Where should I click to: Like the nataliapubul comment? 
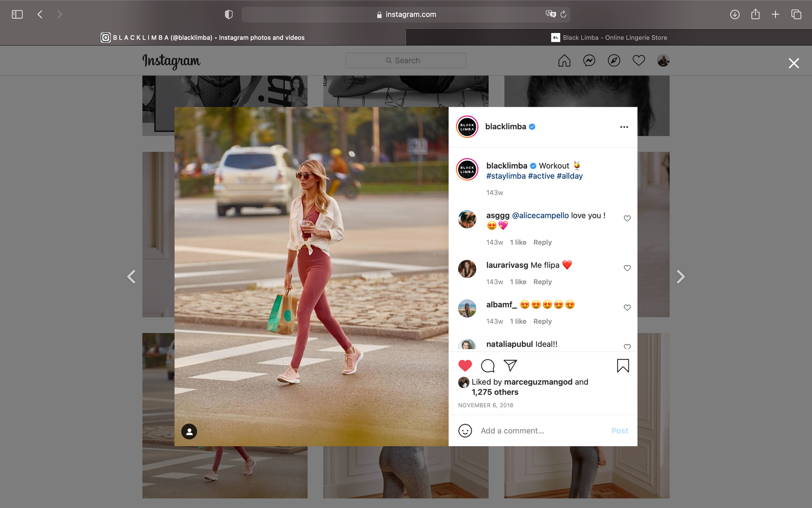click(x=627, y=347)
